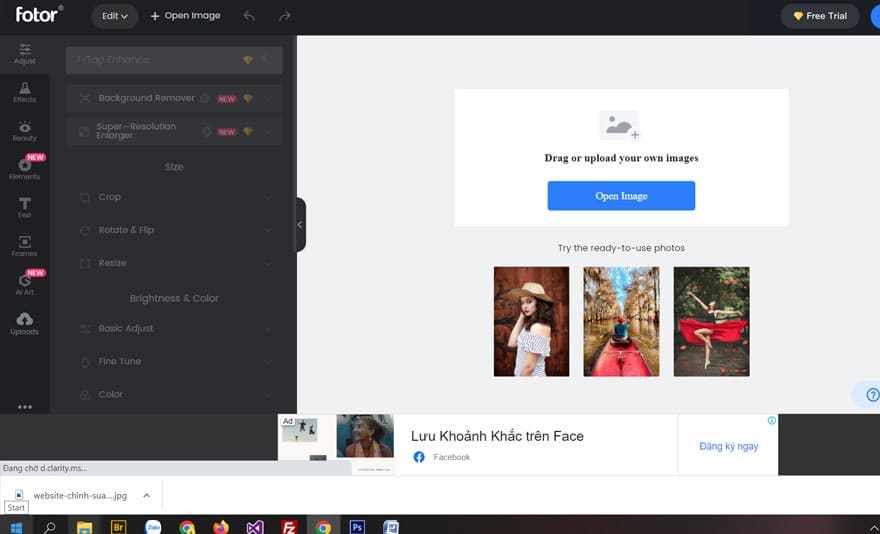Click Open Image in the top bar
The width and height of the screenshot is (880, 534).
coord(185,16)
